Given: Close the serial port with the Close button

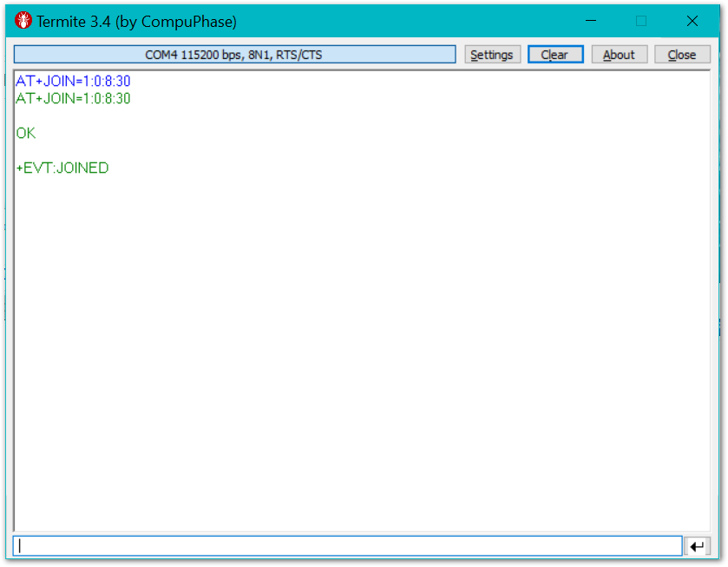Looking at the screenshot, I should [682, 55].
